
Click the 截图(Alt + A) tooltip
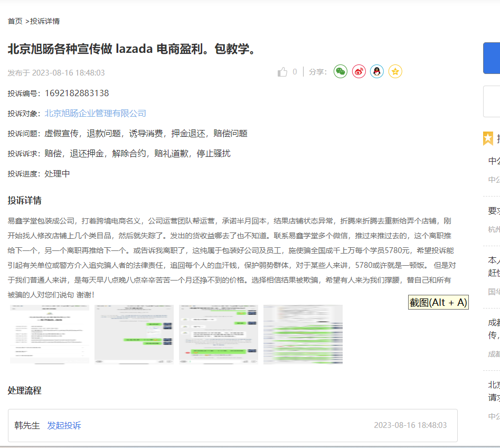coord(438,302)
